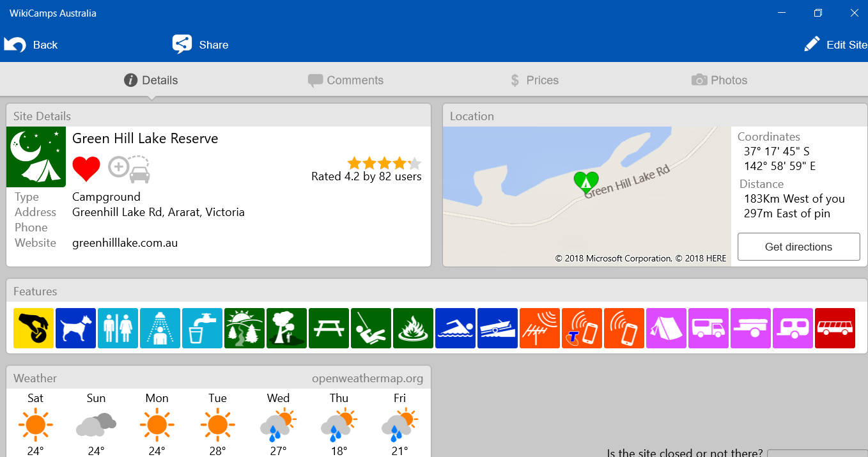Toggle the add to trip car icon
The height and width of the screenshot is (457, 868).
pyautogui.click(x=129, y=169)
